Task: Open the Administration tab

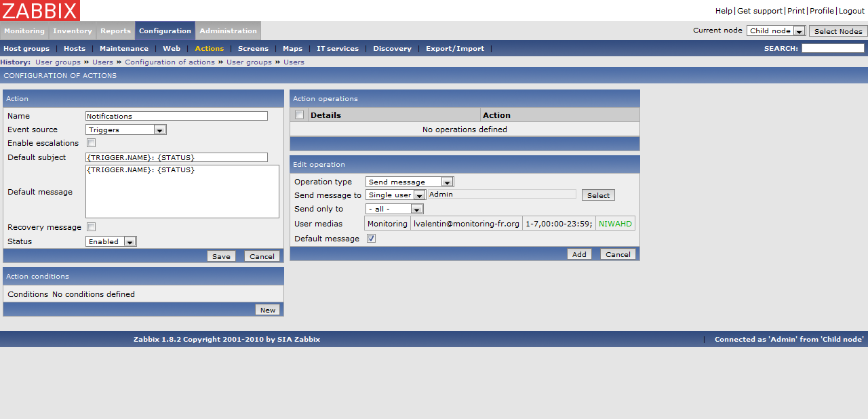Action: (228, 31)
